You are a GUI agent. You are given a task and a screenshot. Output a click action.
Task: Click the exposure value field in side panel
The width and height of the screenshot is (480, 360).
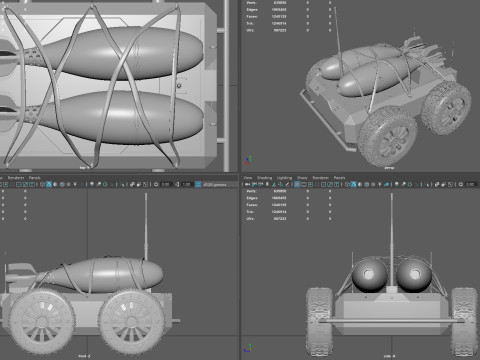tap(471, 184)
